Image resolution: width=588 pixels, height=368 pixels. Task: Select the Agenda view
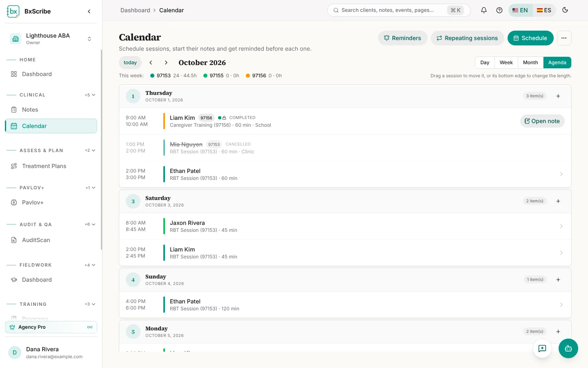coord(557,63)
